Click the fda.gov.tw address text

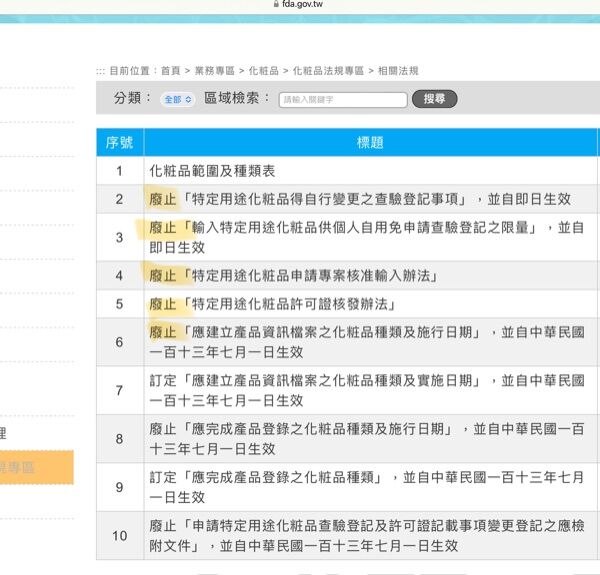coord(304,5)
